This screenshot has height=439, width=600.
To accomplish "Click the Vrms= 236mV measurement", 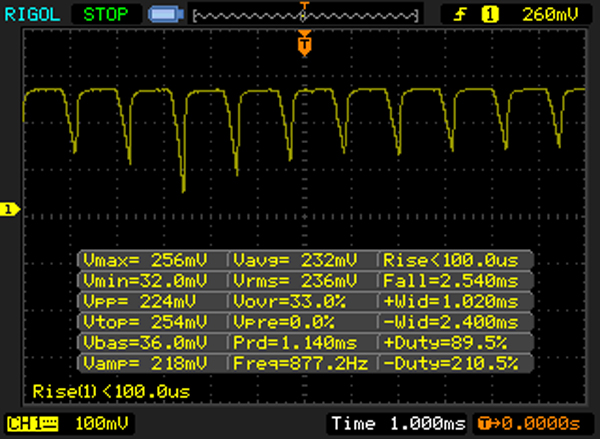I will [295, 281].
